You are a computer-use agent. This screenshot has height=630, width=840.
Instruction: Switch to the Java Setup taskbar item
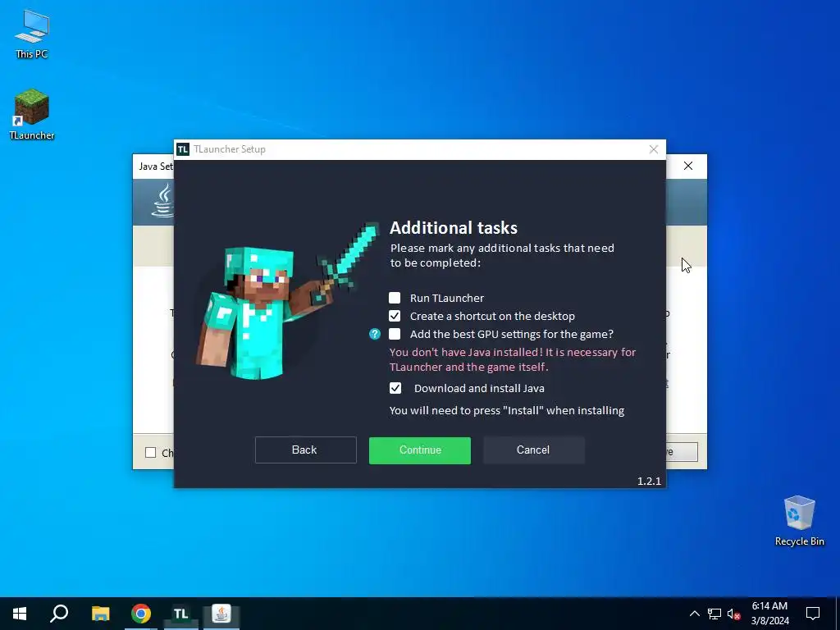pos(221,614)
